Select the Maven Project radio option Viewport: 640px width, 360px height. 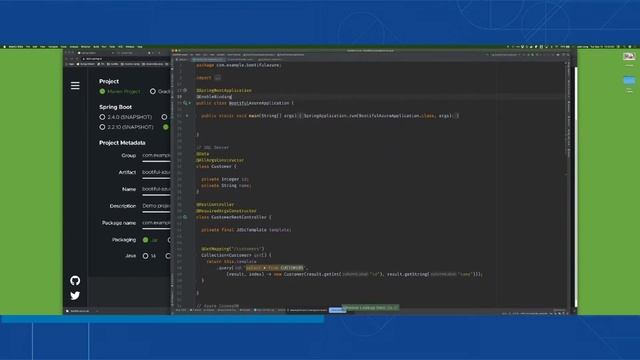[x=102, y=91]
